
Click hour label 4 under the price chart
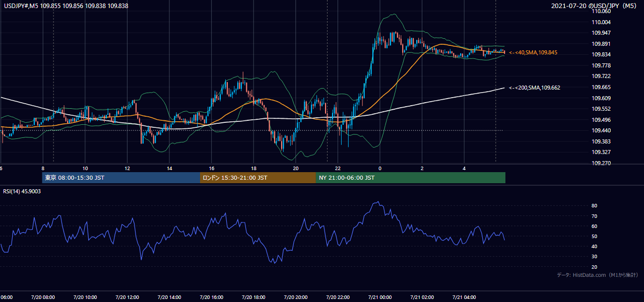(464, 168)
